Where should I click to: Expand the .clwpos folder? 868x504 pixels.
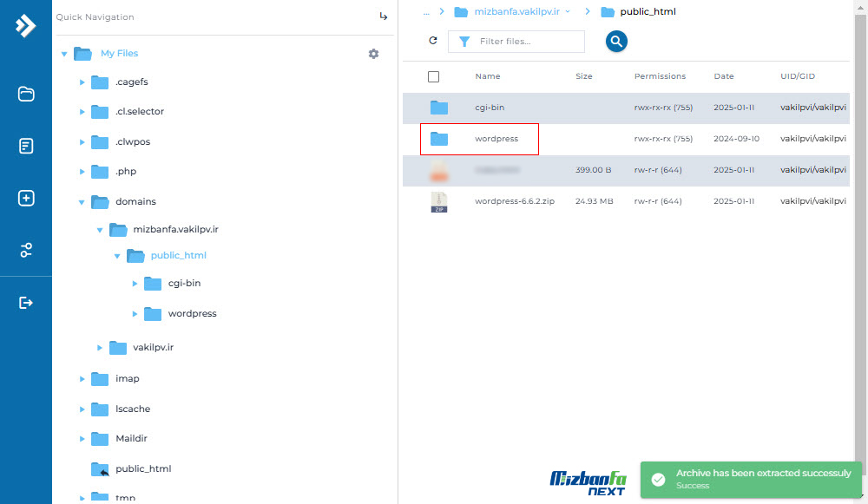[82, 142]
